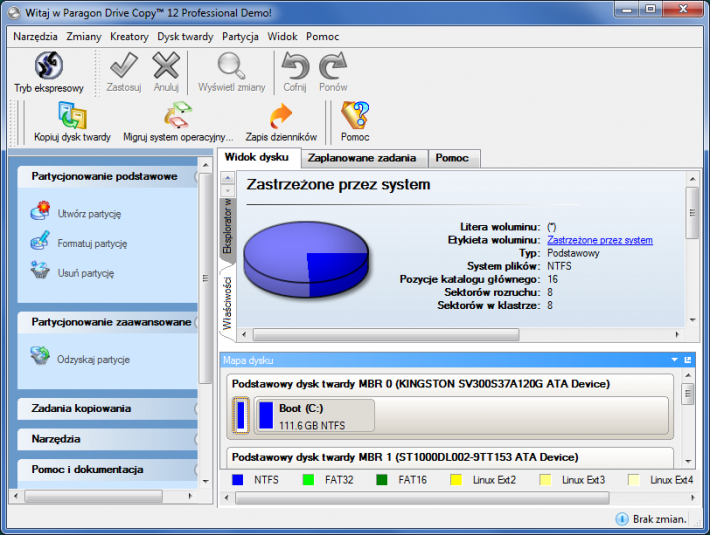Click the disk map vertical scrollbar down arrow
This screenshot has width=710, height=535.
(688, 461)
